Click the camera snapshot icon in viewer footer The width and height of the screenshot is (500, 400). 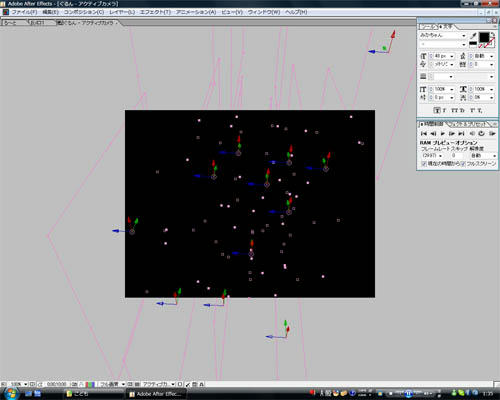[x=74, y=384]
